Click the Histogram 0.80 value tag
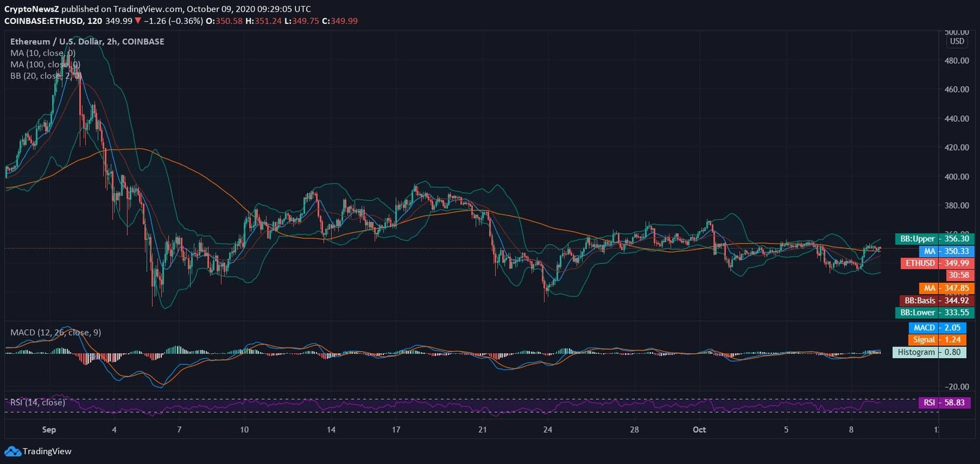The height and width of the screenshot is (464, 980). tap(929, 353)
